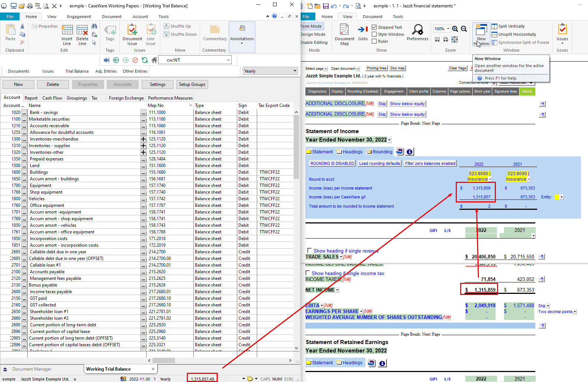588x382 pixels.
Task: Click the green refresh icon beside the address box
Action: pyautogui.click(x=145, y=60)
